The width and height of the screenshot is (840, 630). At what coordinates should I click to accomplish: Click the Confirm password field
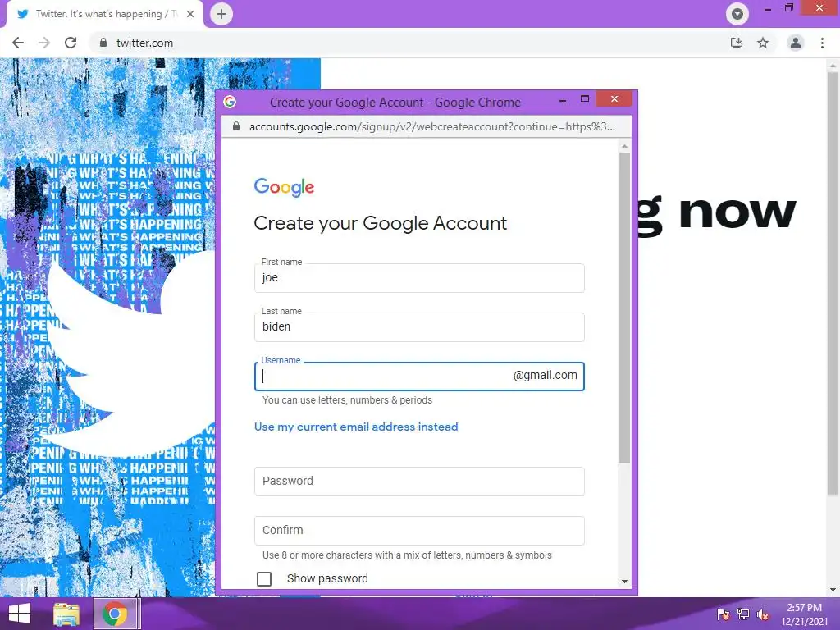(x=419, y=531)
